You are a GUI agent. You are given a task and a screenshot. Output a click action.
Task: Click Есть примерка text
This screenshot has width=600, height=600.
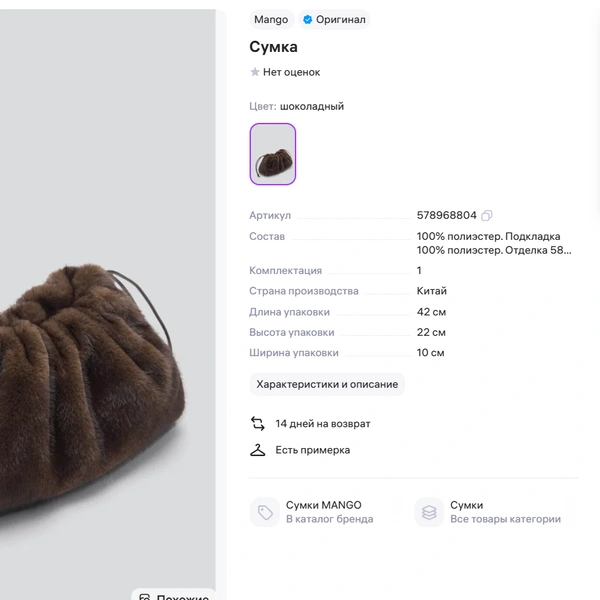pos(313,450)
